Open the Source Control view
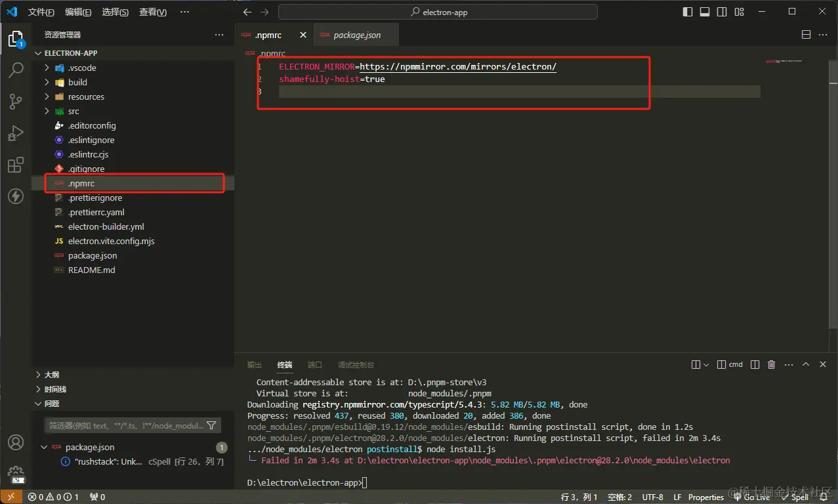The height and width of the screenshot is (504, 838). point(16,101)
